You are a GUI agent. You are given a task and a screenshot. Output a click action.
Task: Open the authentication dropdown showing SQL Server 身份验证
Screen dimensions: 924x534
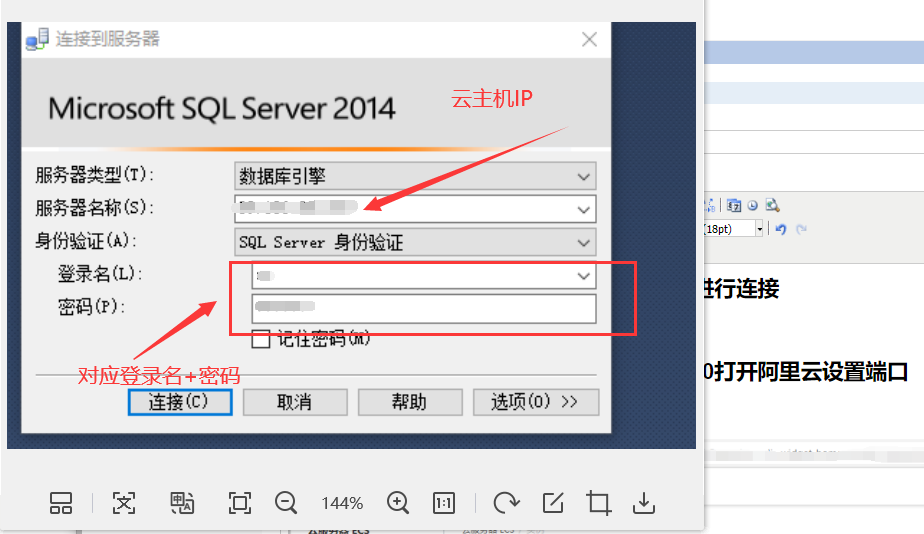(x=415, y=242)
